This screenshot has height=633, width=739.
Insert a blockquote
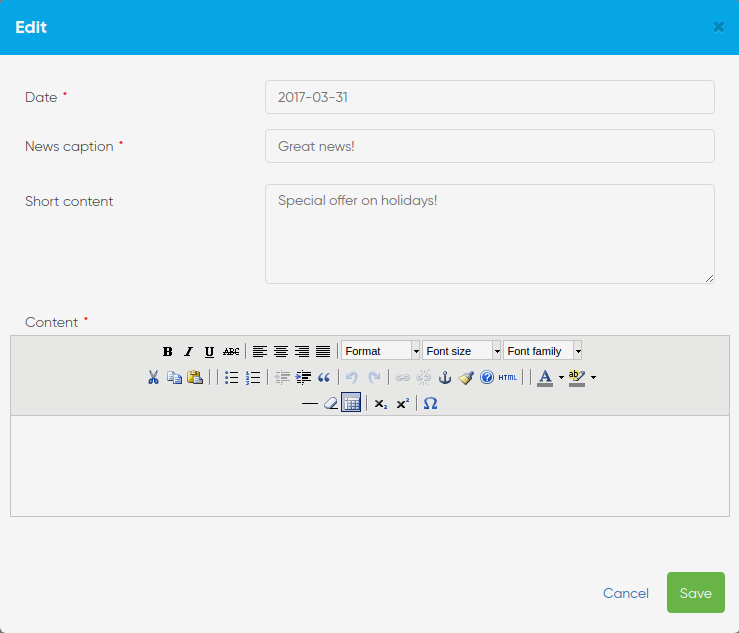(x=324, y=377)
